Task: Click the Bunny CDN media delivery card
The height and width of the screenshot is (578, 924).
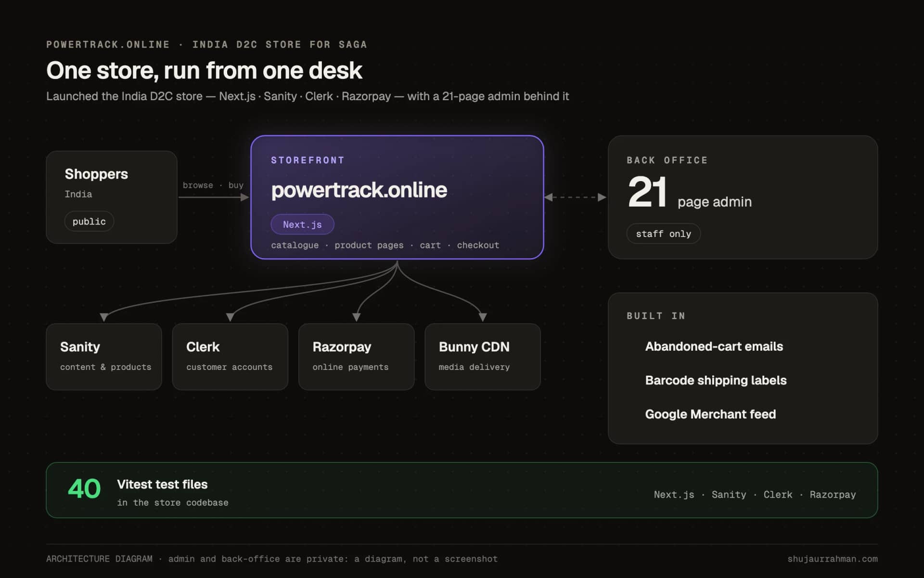Action: point(483,357)
